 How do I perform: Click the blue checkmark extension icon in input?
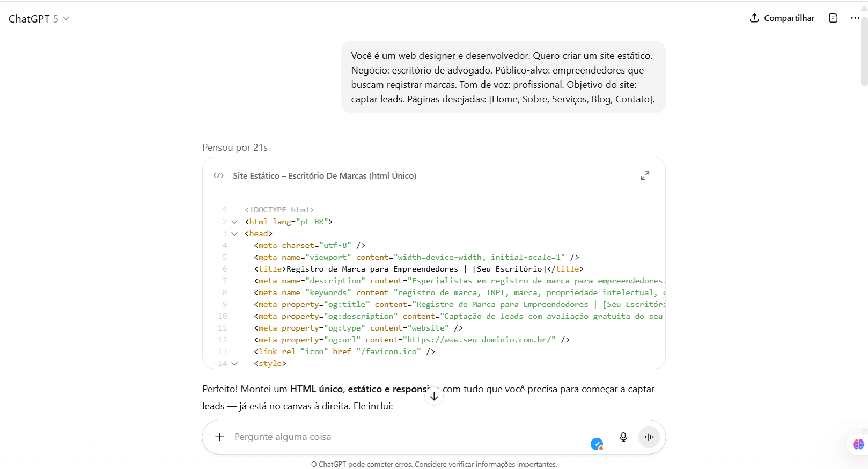tap(597, 444)
